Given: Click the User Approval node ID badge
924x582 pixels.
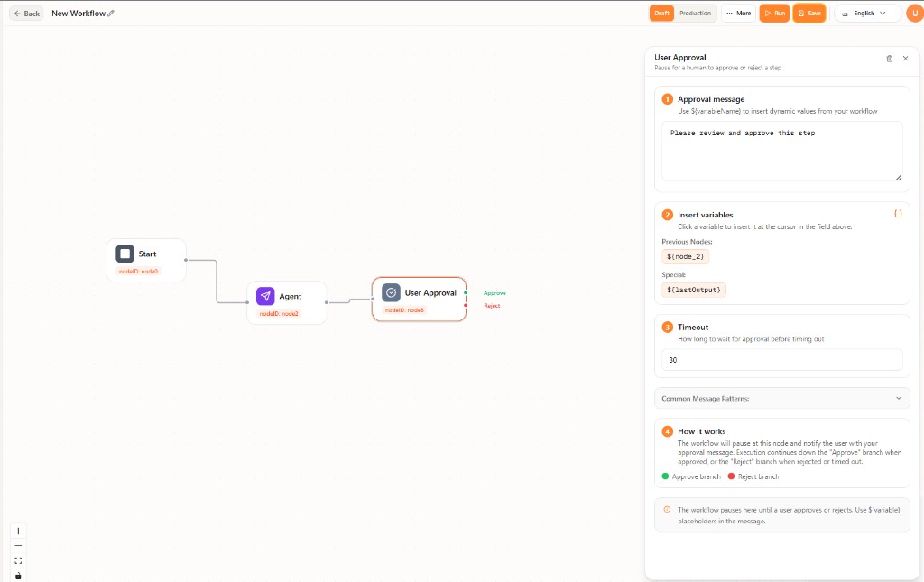Looking at the screenshot, I should [x=404, y=309].
